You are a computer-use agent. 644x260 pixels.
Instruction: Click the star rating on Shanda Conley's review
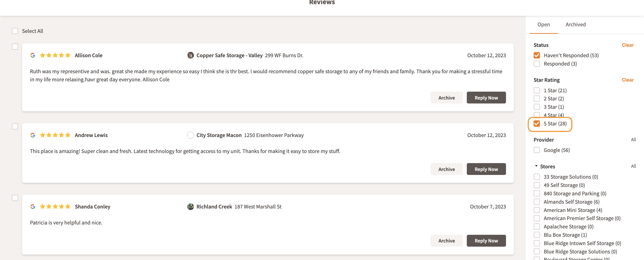pyautogui.click(x=55, y=207)
